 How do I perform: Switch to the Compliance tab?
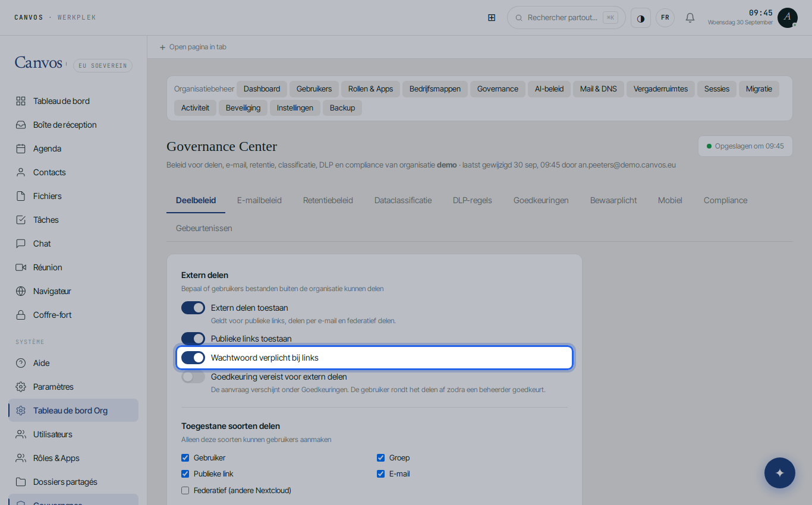725,200
